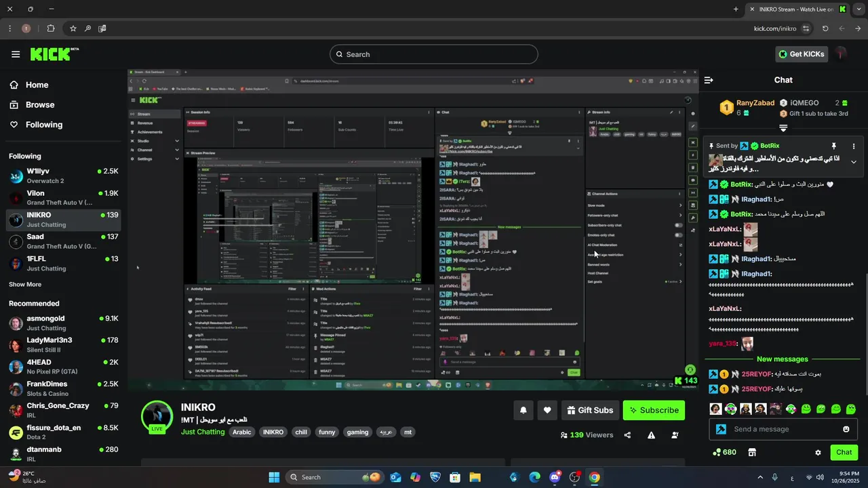Select the Arabic tag
This screenshot has height=488, width=868.
point(242,432)
